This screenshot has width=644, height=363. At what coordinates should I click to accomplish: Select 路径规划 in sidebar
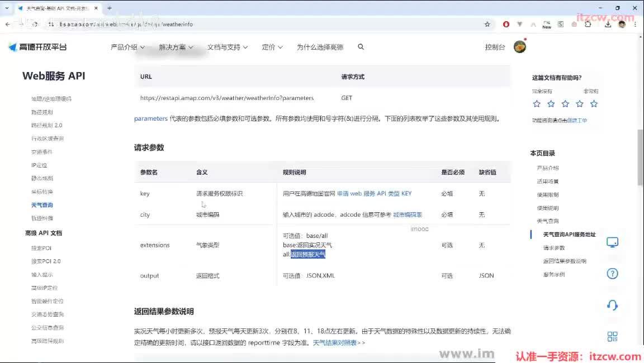[x=42, y=112]
